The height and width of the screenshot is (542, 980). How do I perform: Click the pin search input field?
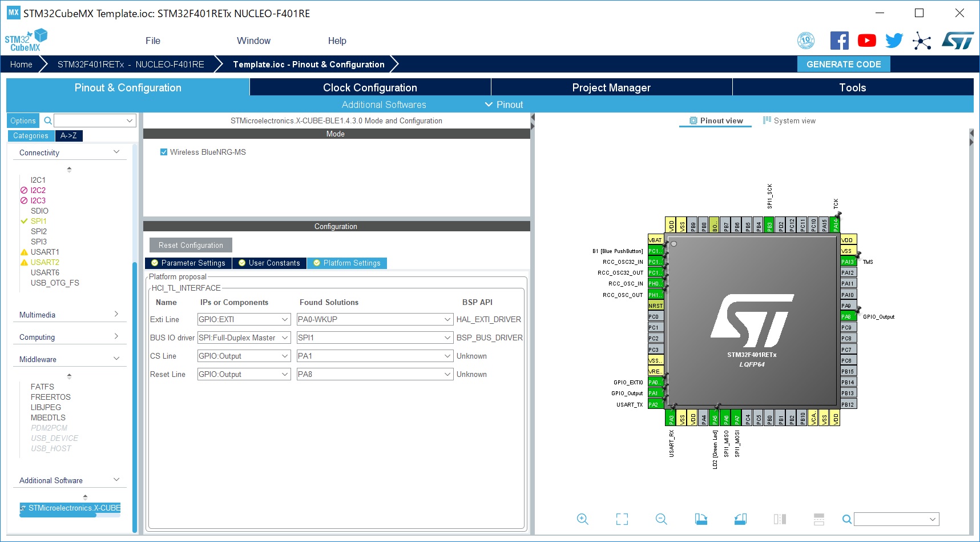896,519
